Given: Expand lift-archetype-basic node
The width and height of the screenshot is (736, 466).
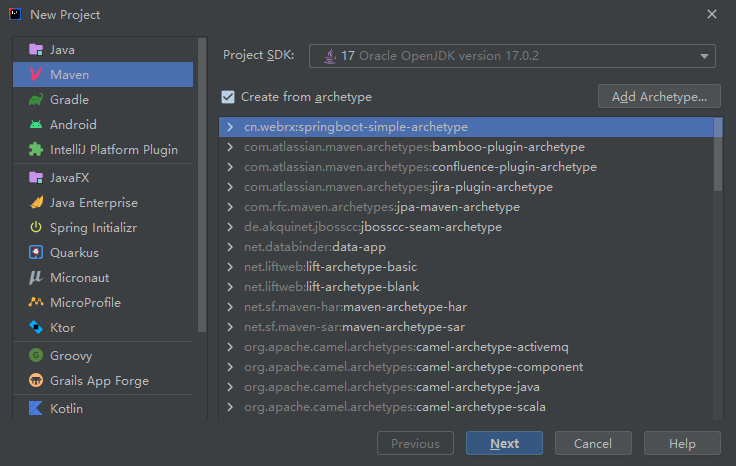Looking at the screenshot, I should click(x=230, y=267).
